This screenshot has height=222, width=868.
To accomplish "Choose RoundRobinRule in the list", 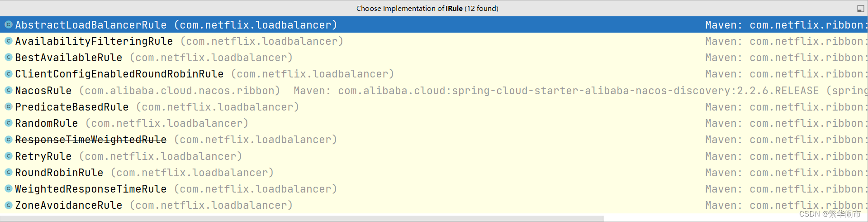I will coord(434,173).
